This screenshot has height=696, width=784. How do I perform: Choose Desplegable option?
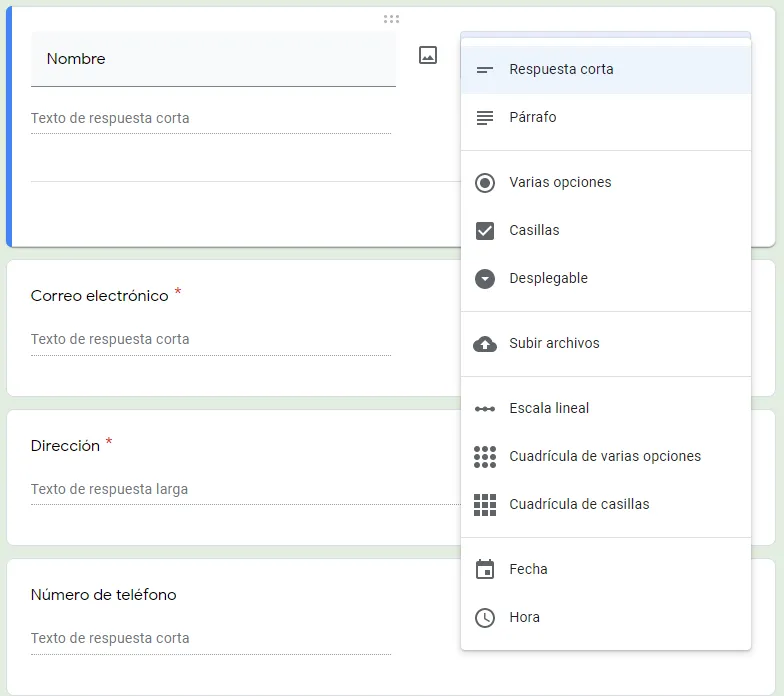point(606,278)
